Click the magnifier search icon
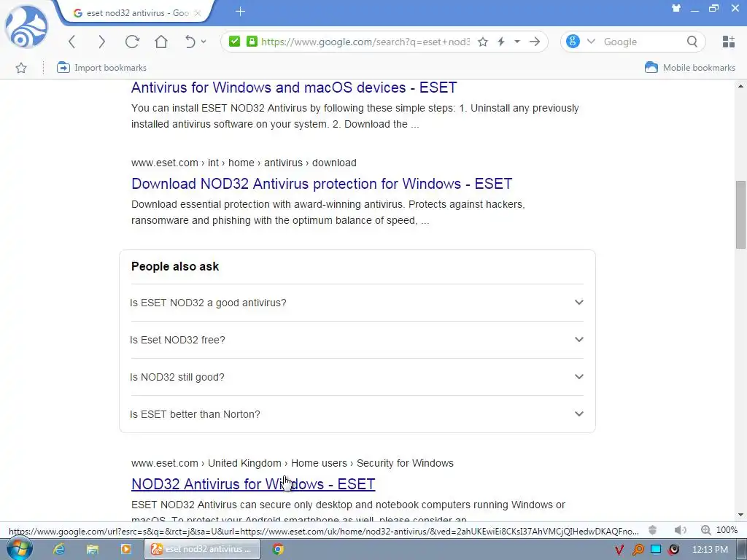This screenshot has height=560, width=747. tap(692, 42)
